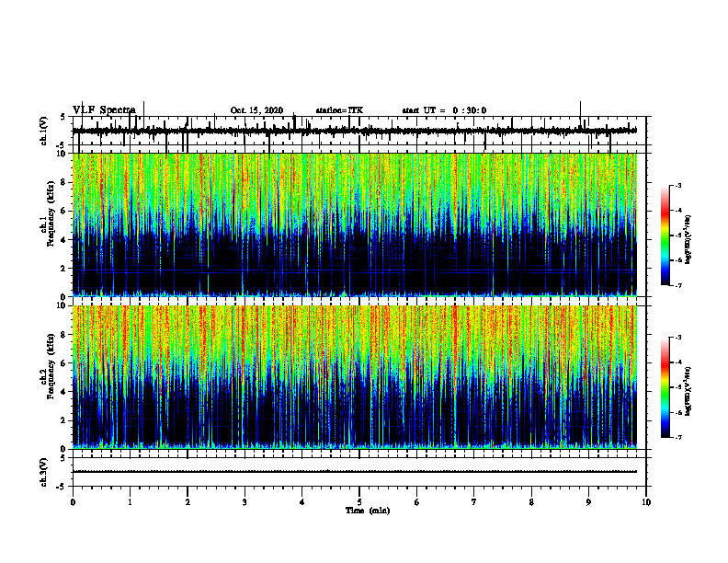Click the '2' tick on the time axis
This screenshot has height=563, width=728.
[x=188, y=502]
